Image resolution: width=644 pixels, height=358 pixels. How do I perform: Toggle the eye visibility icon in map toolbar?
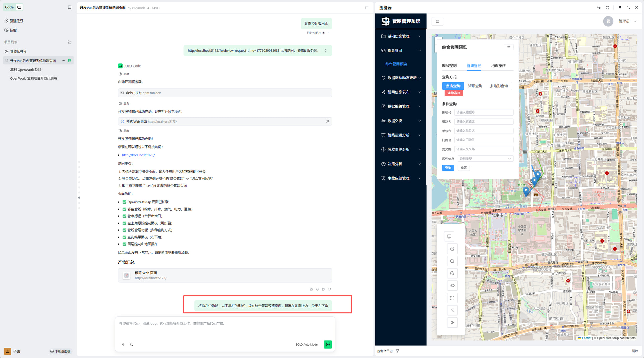pos(452,286)
